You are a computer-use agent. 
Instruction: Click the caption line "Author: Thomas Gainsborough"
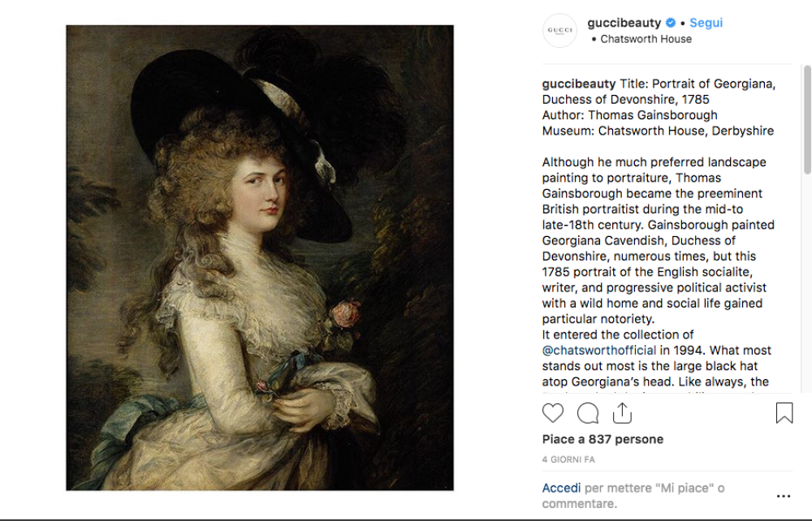click(x=629, y=115)
